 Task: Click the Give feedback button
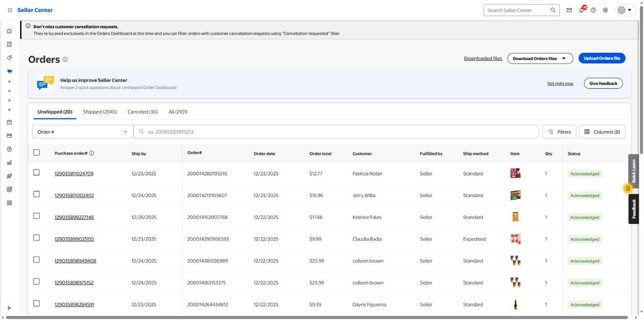click(603, 84)
